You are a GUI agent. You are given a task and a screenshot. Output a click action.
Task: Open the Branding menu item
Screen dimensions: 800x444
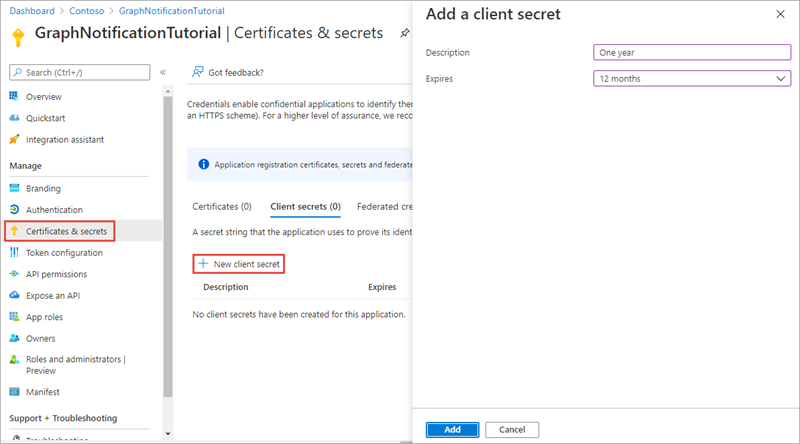pos(43,188)
